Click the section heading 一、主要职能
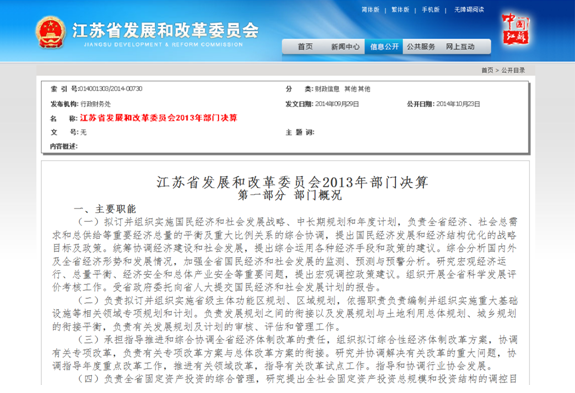 [105, 209]
